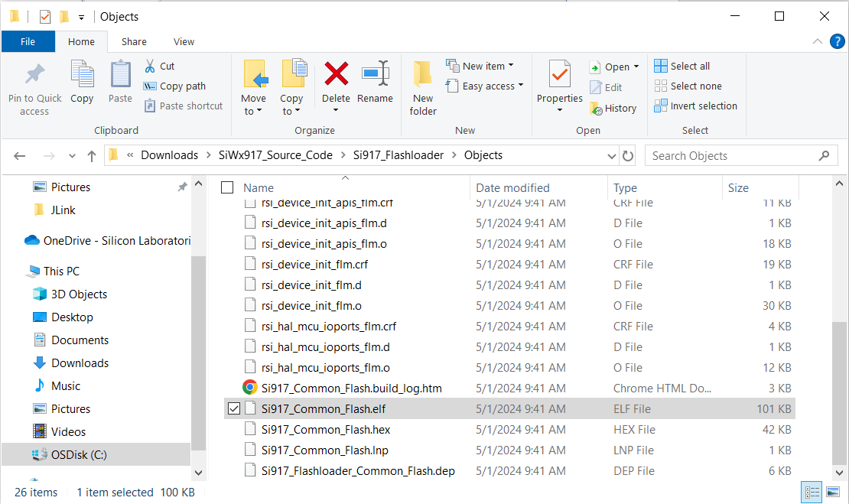Image resolution: width=849 pixels, height=504 pixels.
Task: Navigate to Downloads in breadcrumb
Action: (x=170, y=155)
